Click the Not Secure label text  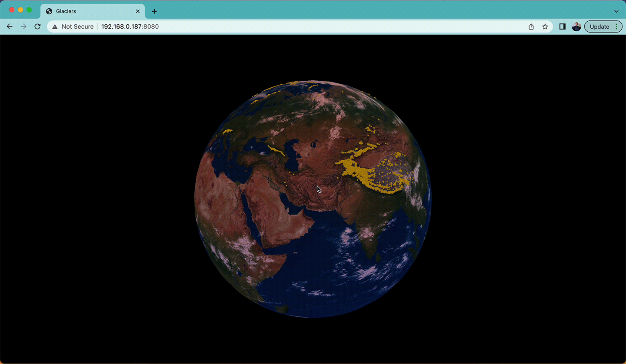77,26
